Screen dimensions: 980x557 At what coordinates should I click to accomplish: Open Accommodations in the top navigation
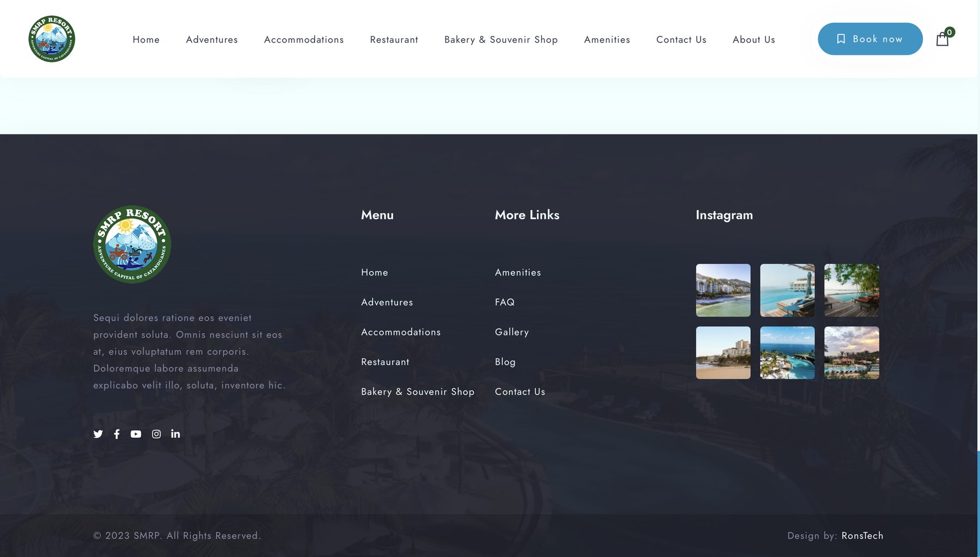pyautogui.click(x=304, y=40)
